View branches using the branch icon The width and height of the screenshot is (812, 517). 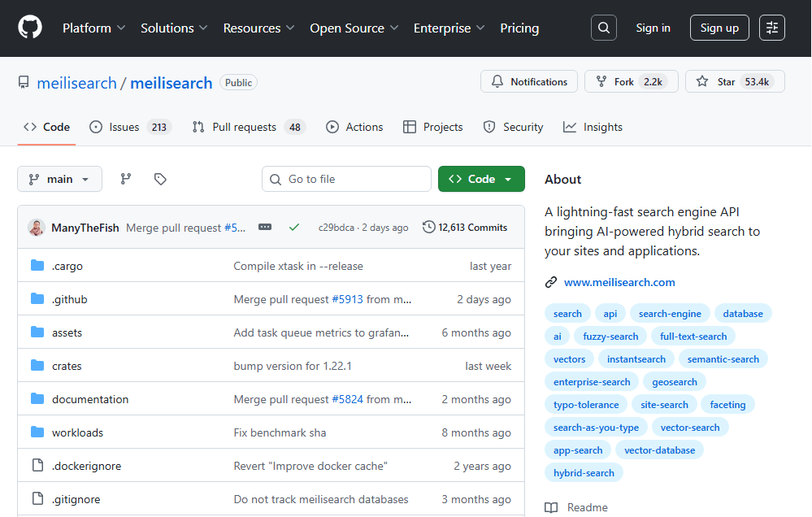(125, 178)
